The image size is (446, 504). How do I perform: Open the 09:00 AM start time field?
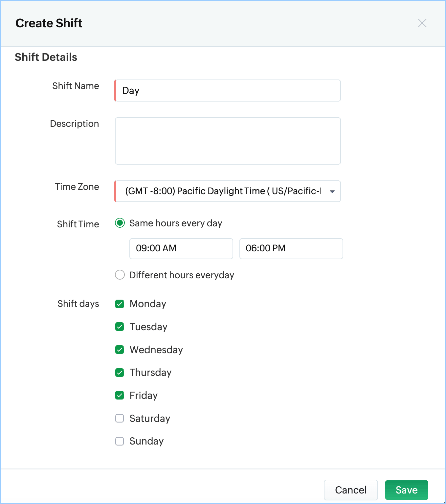click(x=181, y=249)
